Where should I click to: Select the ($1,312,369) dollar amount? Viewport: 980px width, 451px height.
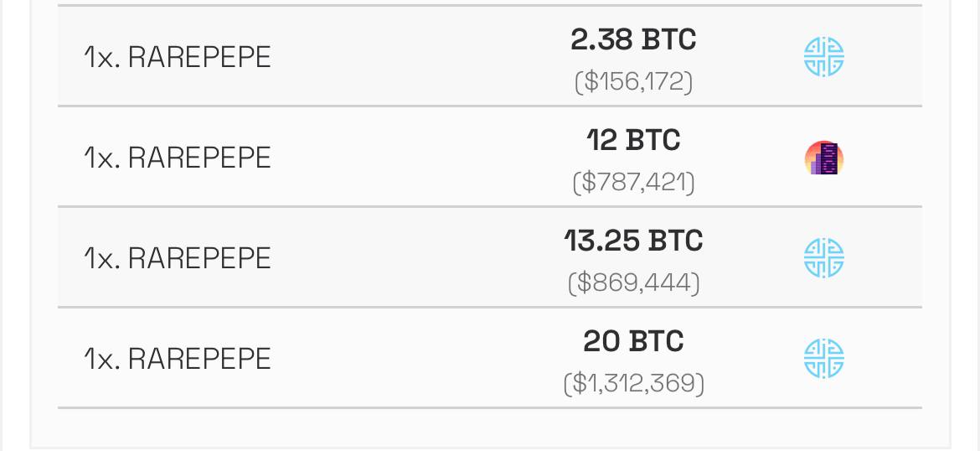pyautogui.click(x=633, y=383)
